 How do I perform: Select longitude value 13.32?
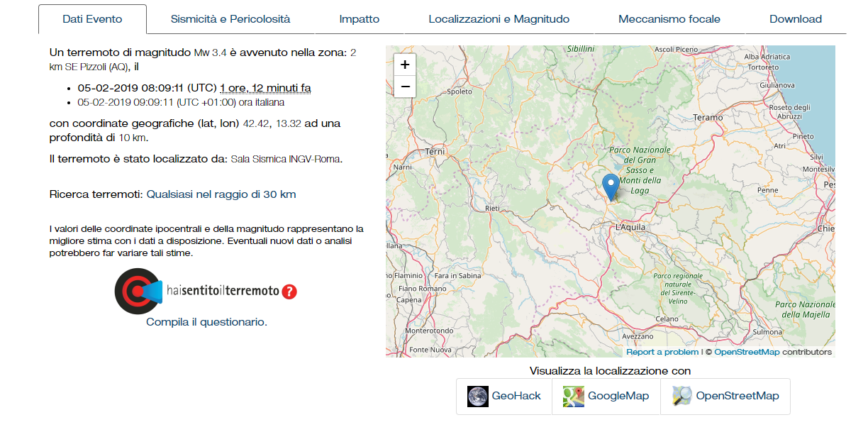tap(289, 123)
